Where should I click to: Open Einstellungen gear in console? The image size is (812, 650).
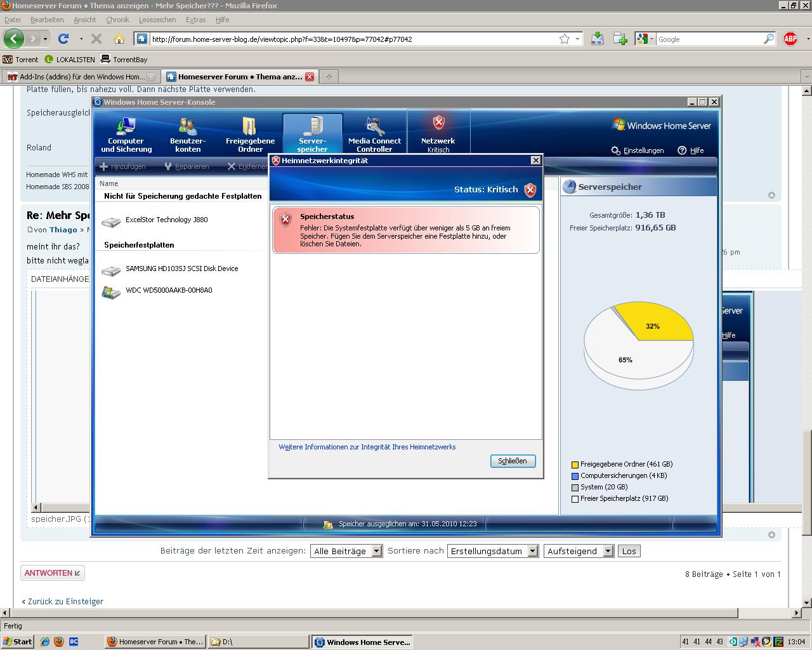coord(638,150)
